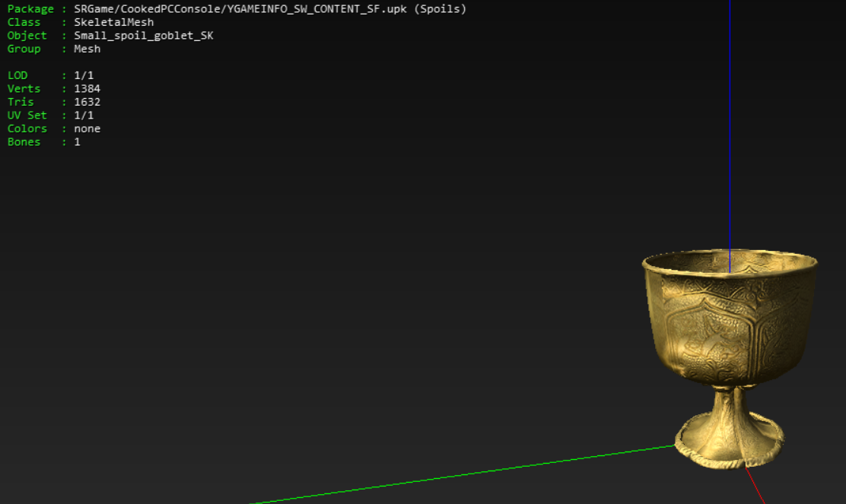Click the "Class" label
This screenshot has width=846, height=504.
tap(24, 22)
